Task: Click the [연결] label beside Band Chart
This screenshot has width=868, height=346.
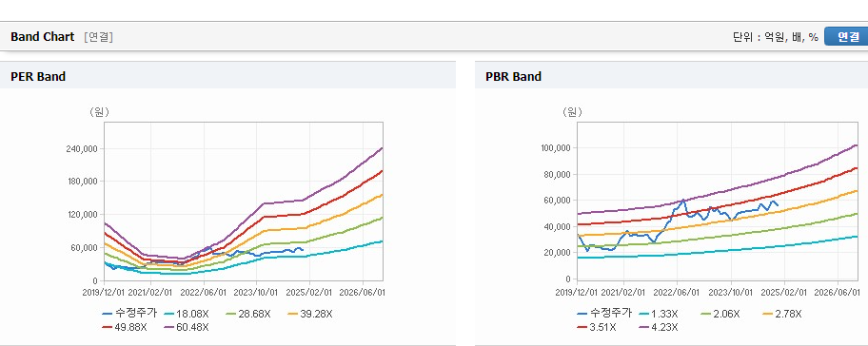Action: [99, 37]
